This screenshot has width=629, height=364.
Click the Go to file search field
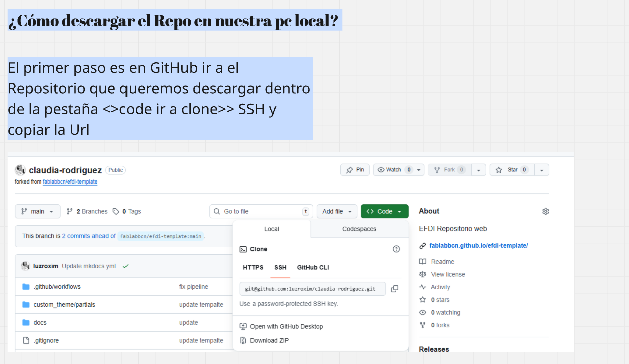pyautogui.click(x=261, y=211)
